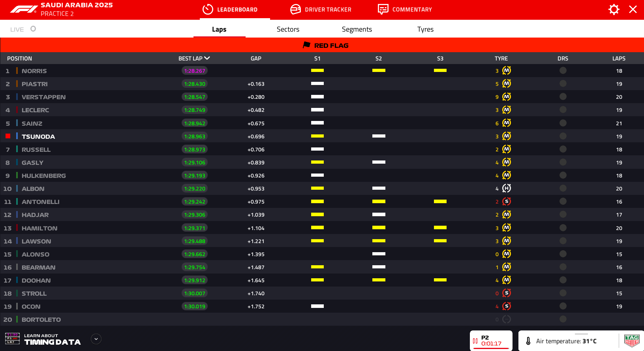Open the Commentary view

[x=405, y=9]
